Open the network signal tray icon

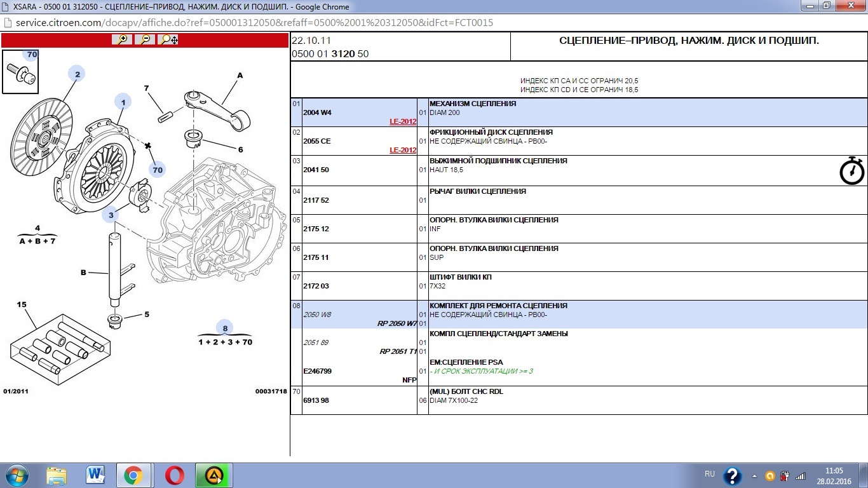(x=801, y=476)
